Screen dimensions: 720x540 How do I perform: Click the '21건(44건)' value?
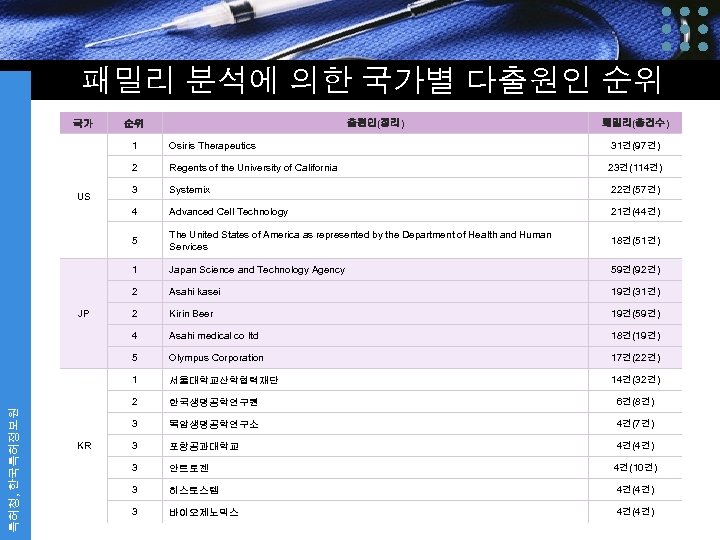point(636,212)
